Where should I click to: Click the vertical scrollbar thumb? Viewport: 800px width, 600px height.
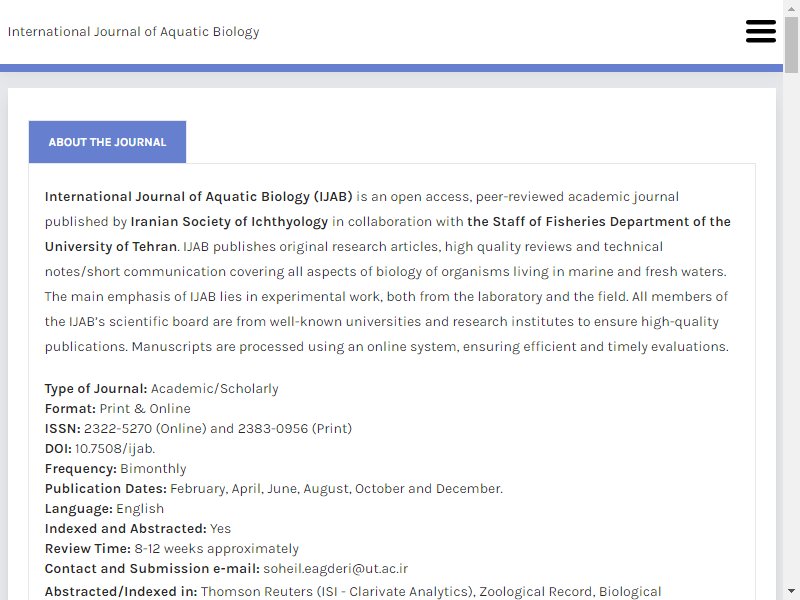791,45
